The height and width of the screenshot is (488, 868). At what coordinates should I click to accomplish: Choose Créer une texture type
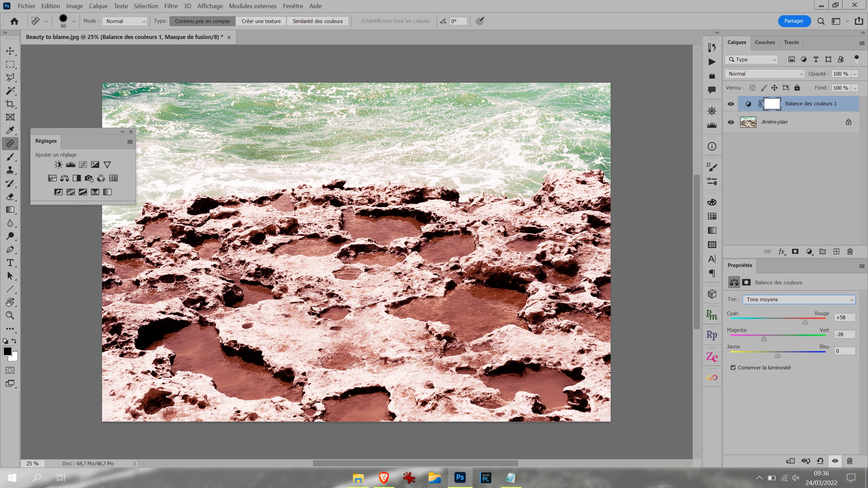(261, 21)
